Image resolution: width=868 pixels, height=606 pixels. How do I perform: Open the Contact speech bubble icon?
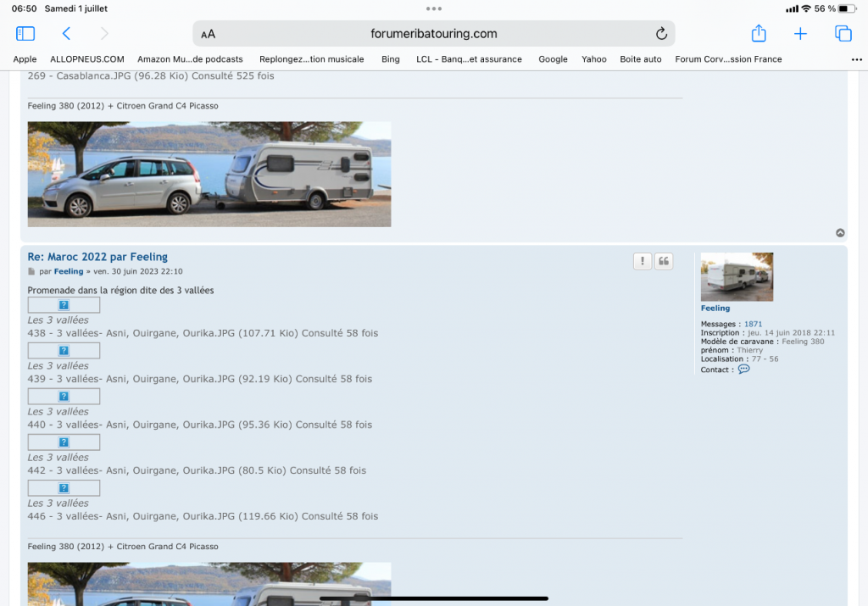744,370
